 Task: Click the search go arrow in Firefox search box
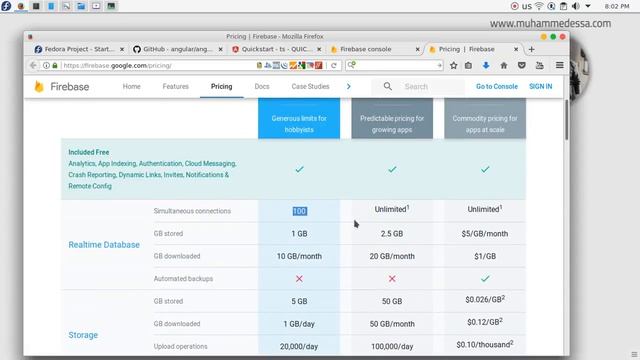click(x=439, y=65)
